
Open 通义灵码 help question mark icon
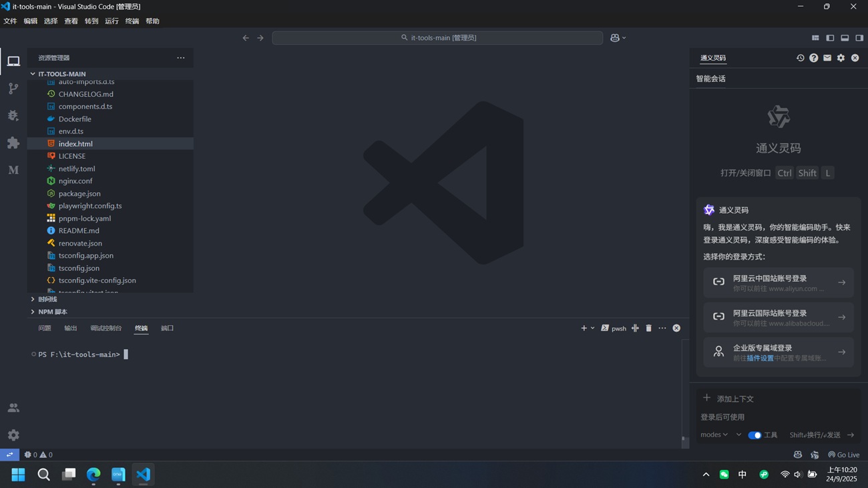click(813, 58)
